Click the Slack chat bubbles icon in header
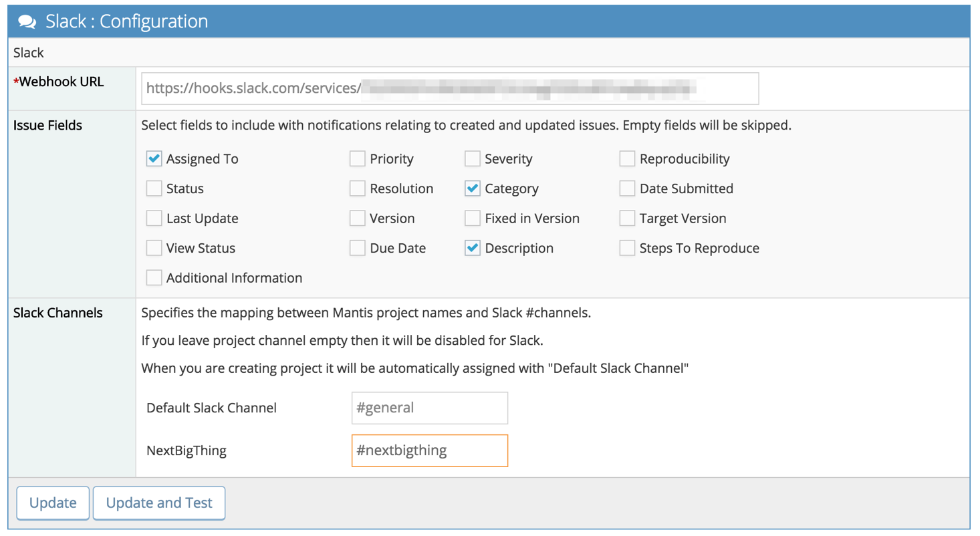 pos(27,21)
